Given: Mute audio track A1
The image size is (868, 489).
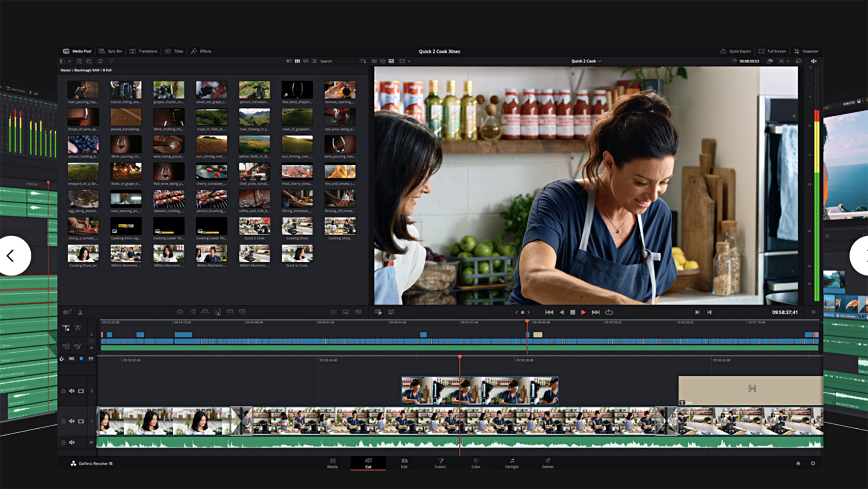Looking at the screenshot, I should coord(72,442).
